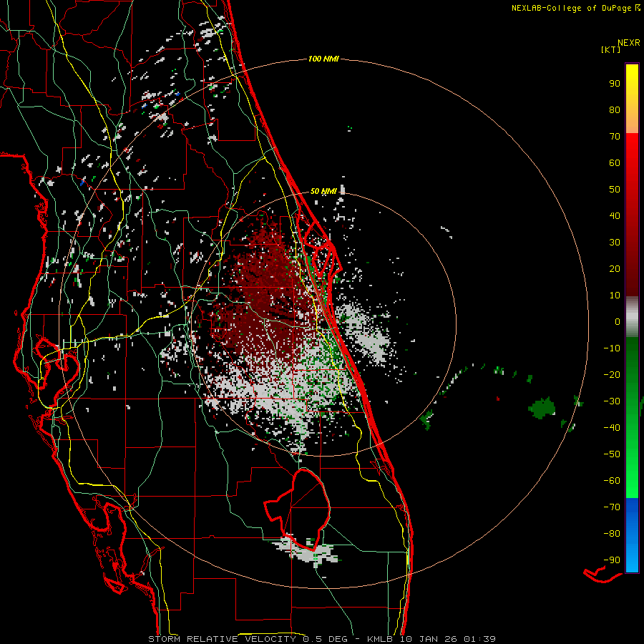Select the 30 value on the velocity scale
This screenshot has width=644, height=644.
(x=615, y=243)
